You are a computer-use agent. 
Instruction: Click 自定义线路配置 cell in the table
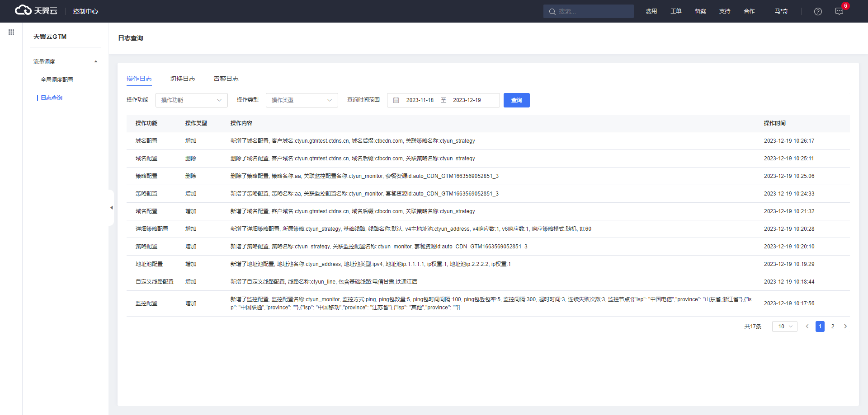[155, 282]
